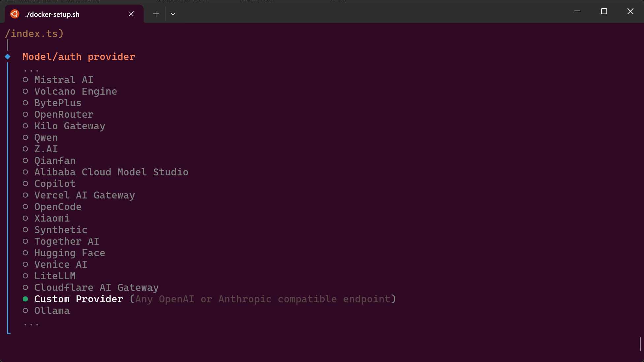The image size is (644, 362).
Task: Minimize the terminal window
Action: [577, 11]
